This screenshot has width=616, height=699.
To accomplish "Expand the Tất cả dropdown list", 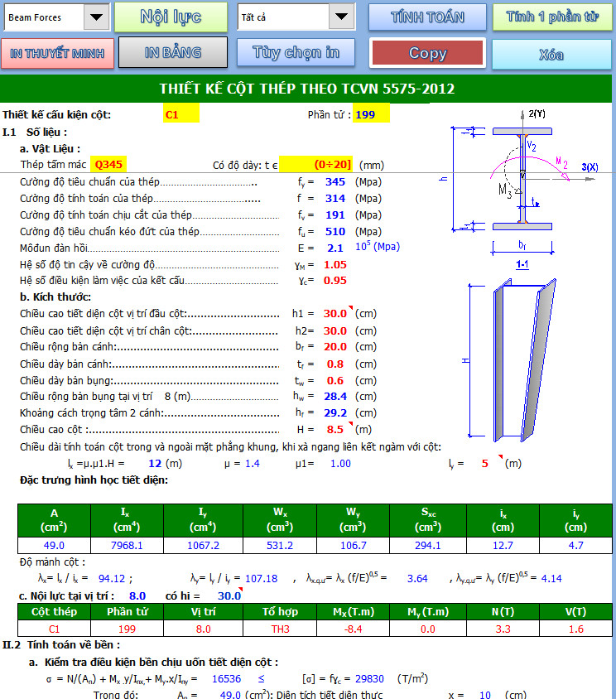I will pos(341,17).
